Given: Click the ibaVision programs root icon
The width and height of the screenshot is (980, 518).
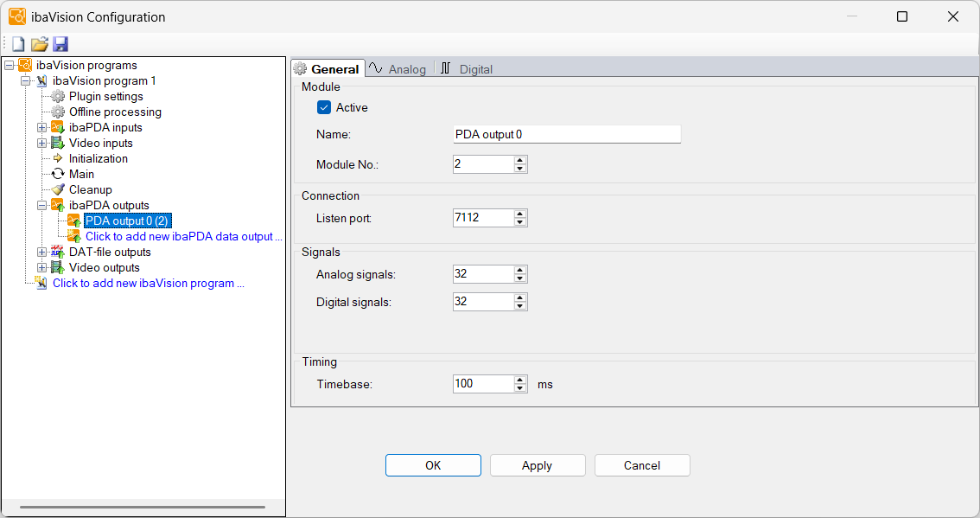Looking at the screenshot, I should tap(26, 65).
